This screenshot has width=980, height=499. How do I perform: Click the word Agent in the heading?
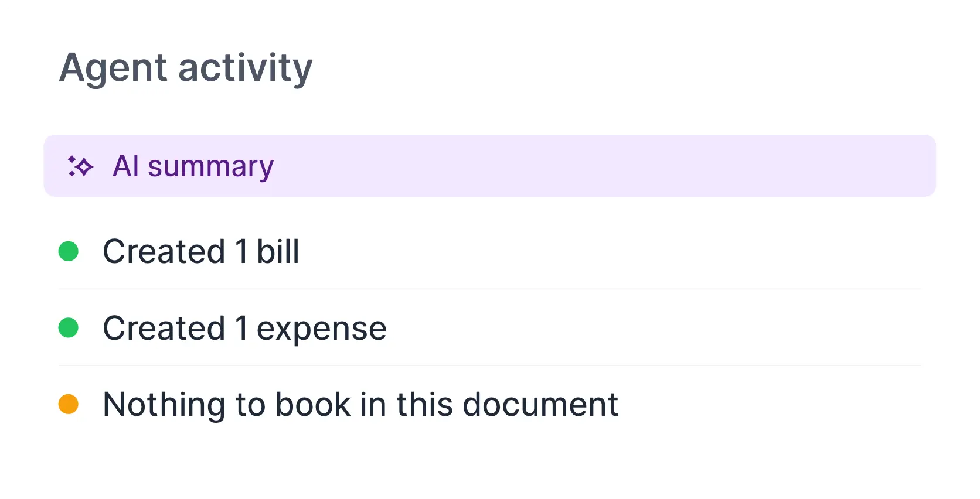click(x=114, y=69)
